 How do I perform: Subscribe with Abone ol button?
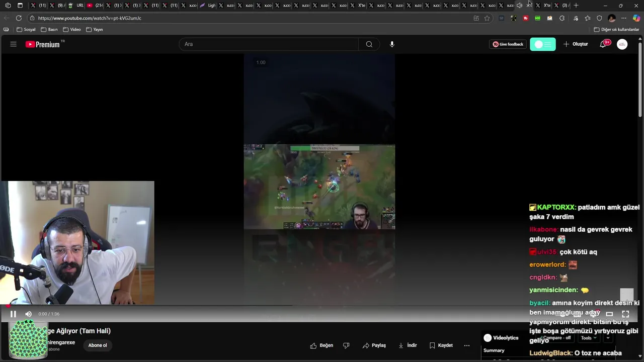pos(98,345)
